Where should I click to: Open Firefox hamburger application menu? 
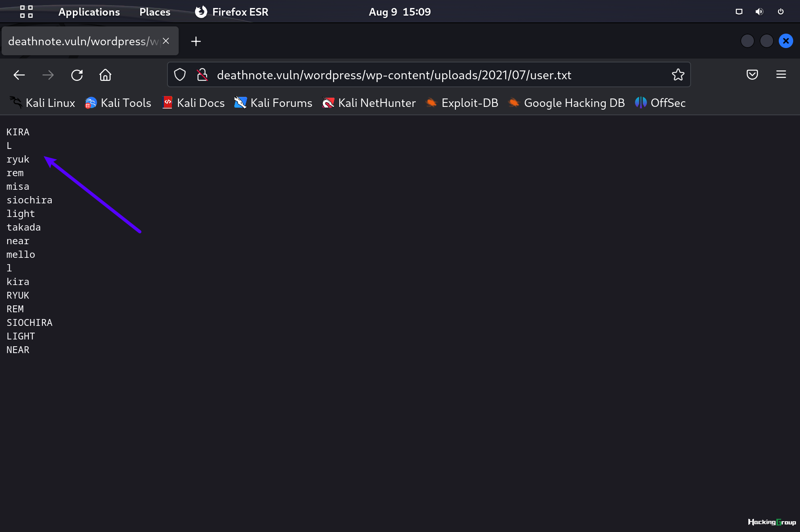pos(781,74)
